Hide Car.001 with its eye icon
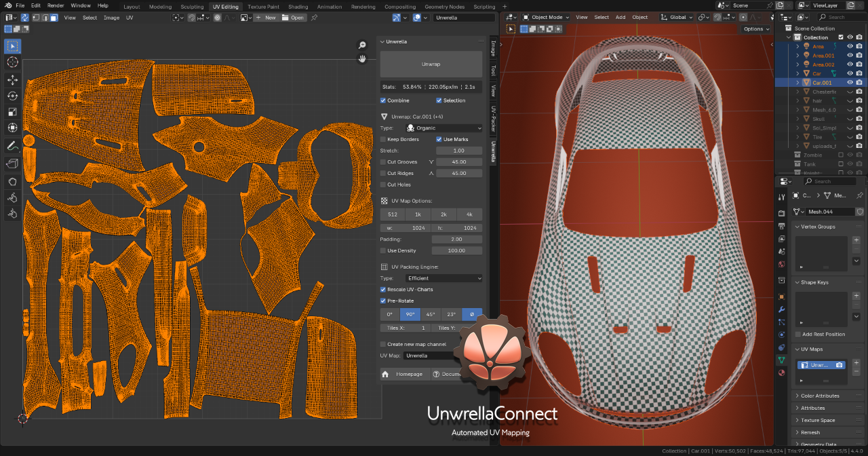Image resolution: width=868 pixels, height=456 pixels. tap(850, 83)
